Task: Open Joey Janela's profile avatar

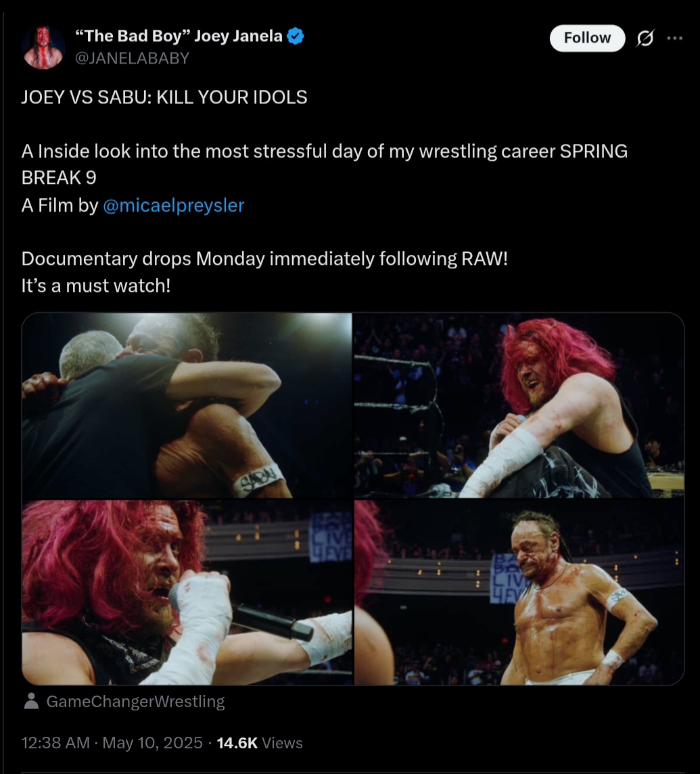Action: pos(43,47)
